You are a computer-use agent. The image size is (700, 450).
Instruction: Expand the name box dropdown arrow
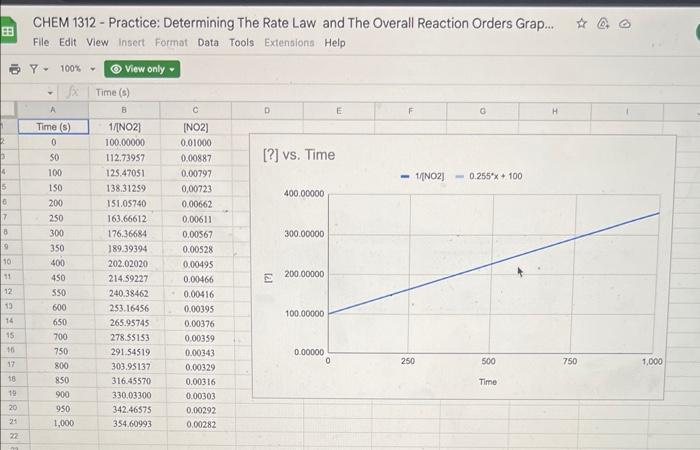(x=50, y=93)
